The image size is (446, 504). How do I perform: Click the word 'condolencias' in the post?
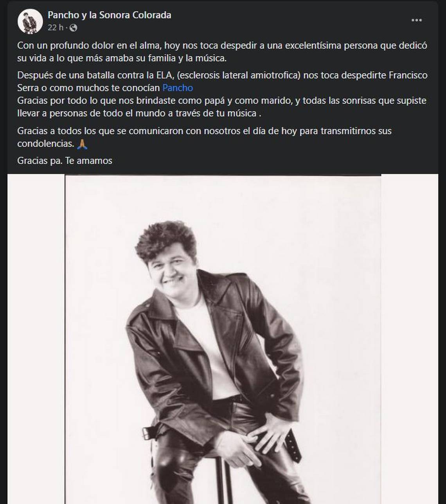coord(45,144)
